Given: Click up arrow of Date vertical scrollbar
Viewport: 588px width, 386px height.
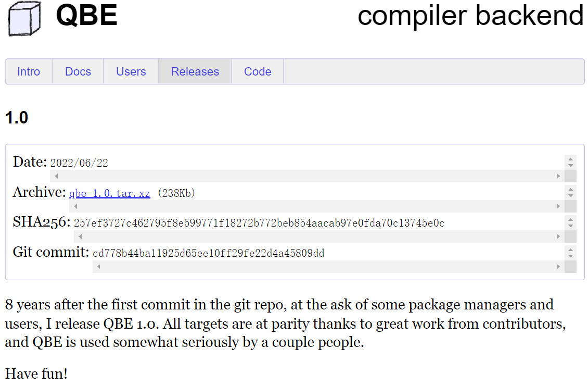Looking at the screenshot, I should (x=571, y=159).
